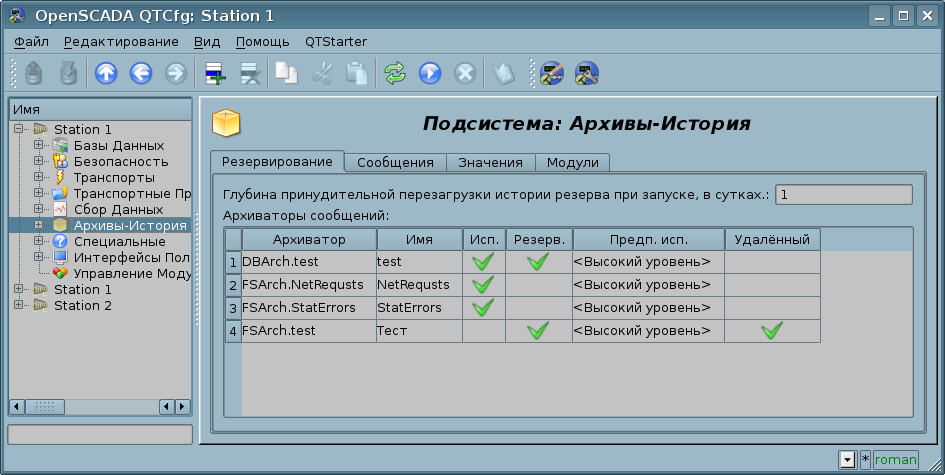945x475 pixels.
Task: Toggle Резерв. checkmark for FSArch.test row
Action: click(x=538, y=331)
